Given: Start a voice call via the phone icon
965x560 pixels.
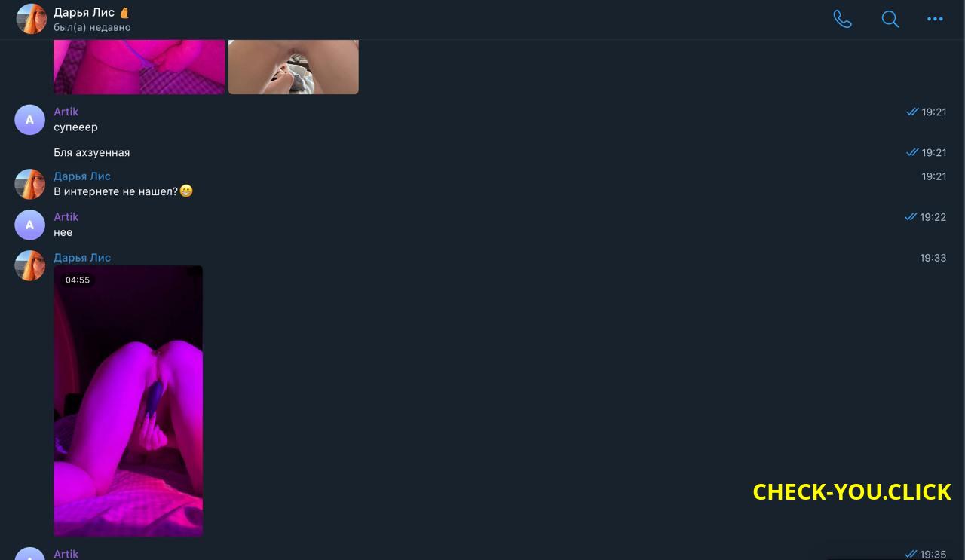Looking at the screenshot, I should tap(842, 19).
